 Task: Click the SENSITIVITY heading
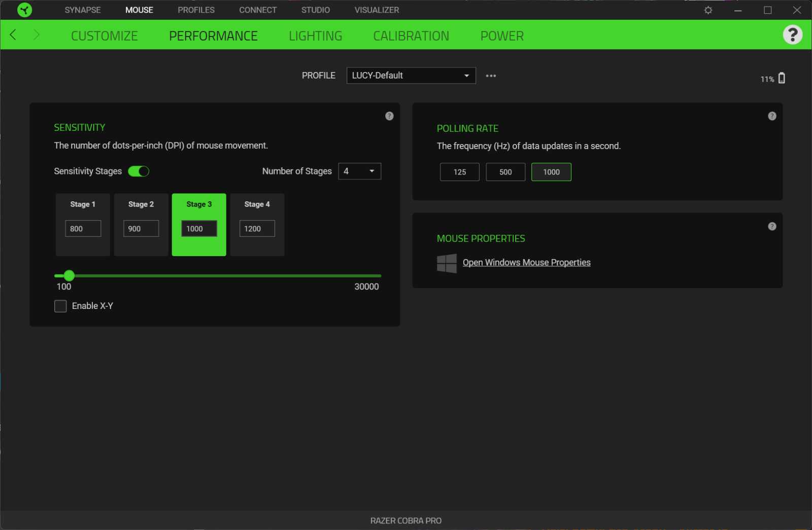click(x=80, y=127)
